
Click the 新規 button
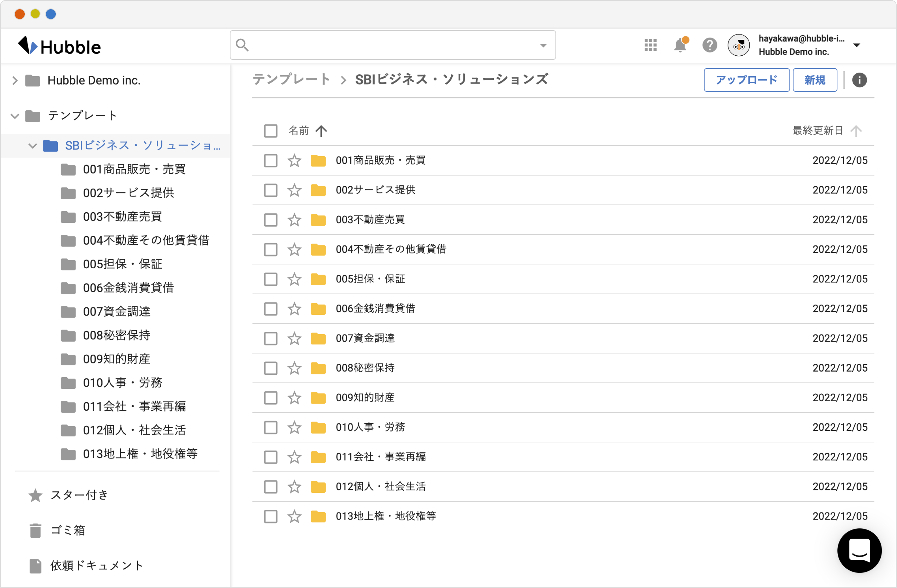[815, 80]
